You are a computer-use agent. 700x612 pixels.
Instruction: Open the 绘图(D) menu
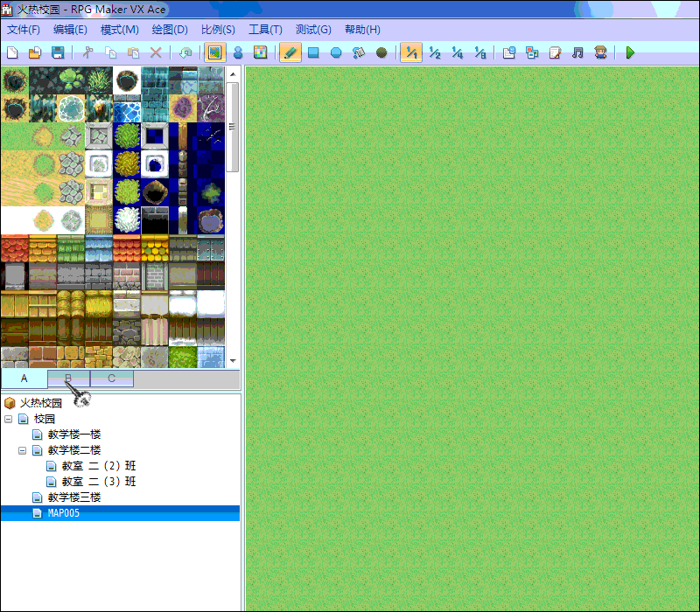pos(170,30)
